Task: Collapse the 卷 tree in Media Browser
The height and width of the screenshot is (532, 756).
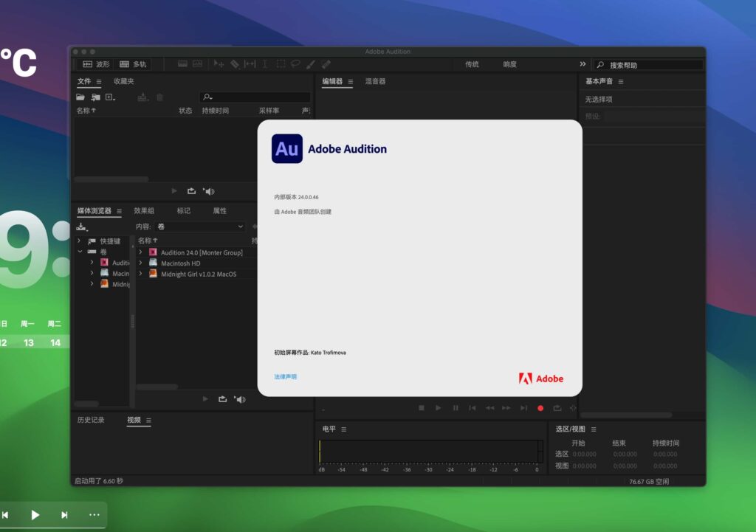Action: pos(80,252)
